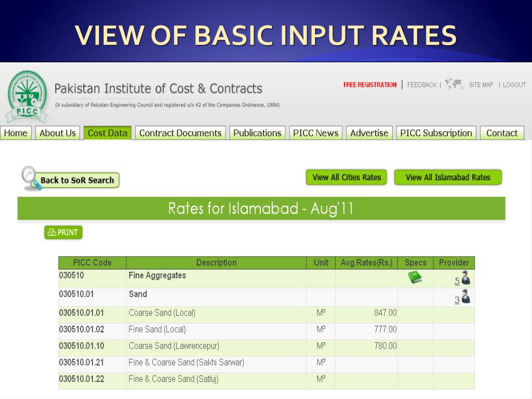Open PICC Subscription tab
Image resolution: width=532 pixels, height=399 pixels.
pos(436,133)
